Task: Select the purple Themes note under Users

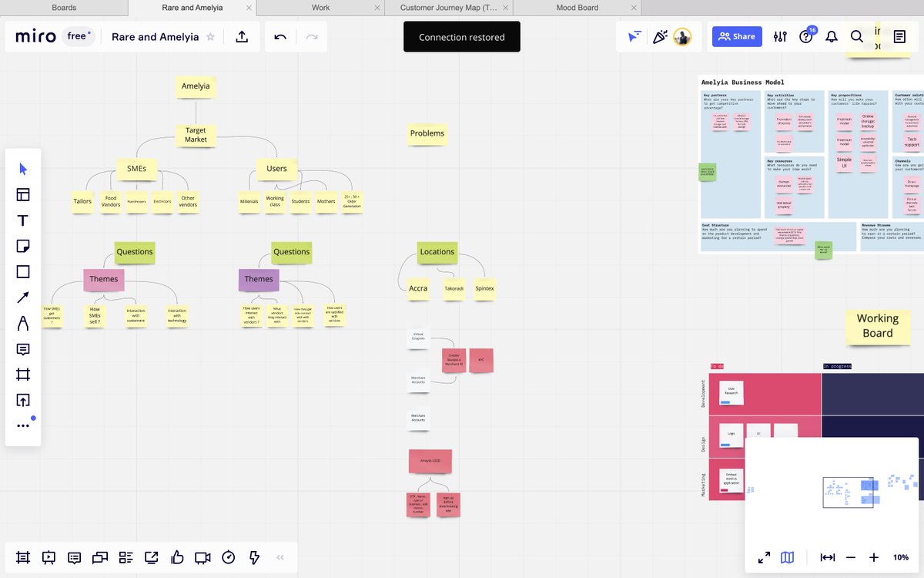Action: pos(259,280)
